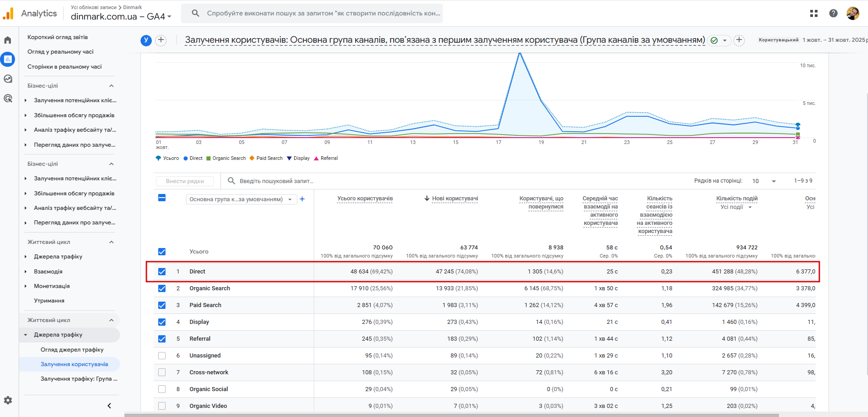Click the Referral legend swatch

pyautogui.click(x=316, y=159)
